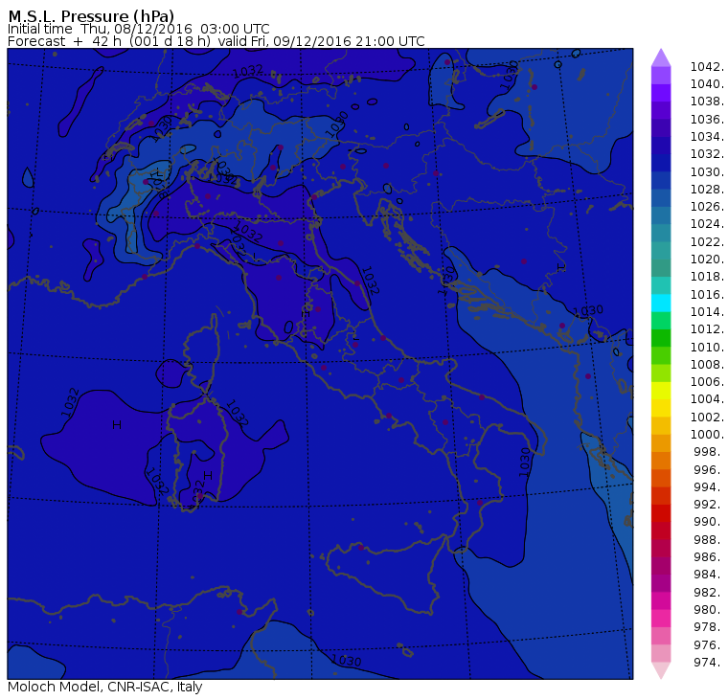The image size is (728, 700).
Task: Click the '1026.' legend value
Action: tap(707, 206)
